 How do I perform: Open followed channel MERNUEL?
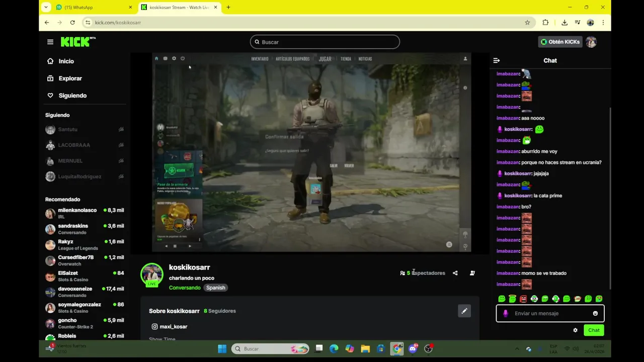(70, 161)
